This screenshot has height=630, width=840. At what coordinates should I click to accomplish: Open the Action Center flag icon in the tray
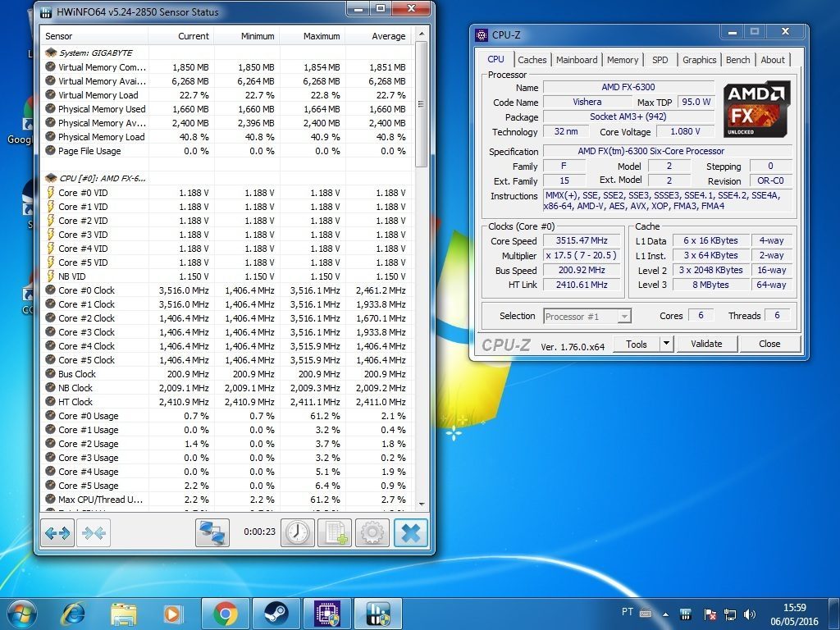point(710,614)
